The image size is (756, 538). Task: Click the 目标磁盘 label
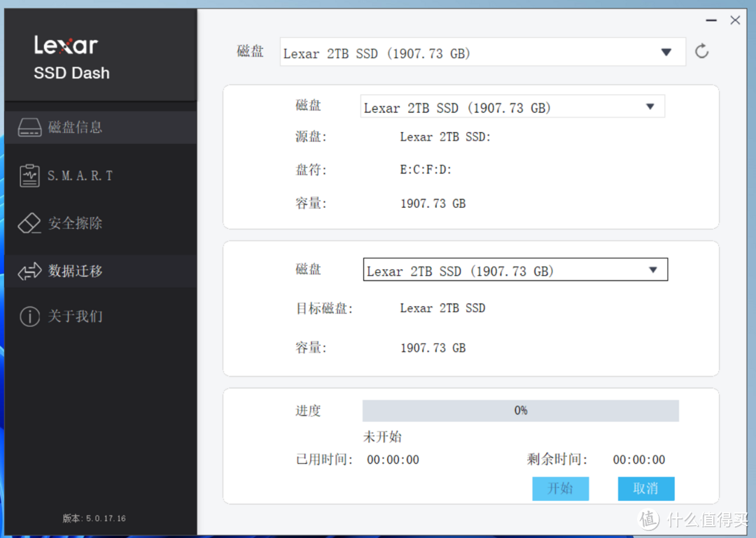(324, 309)
